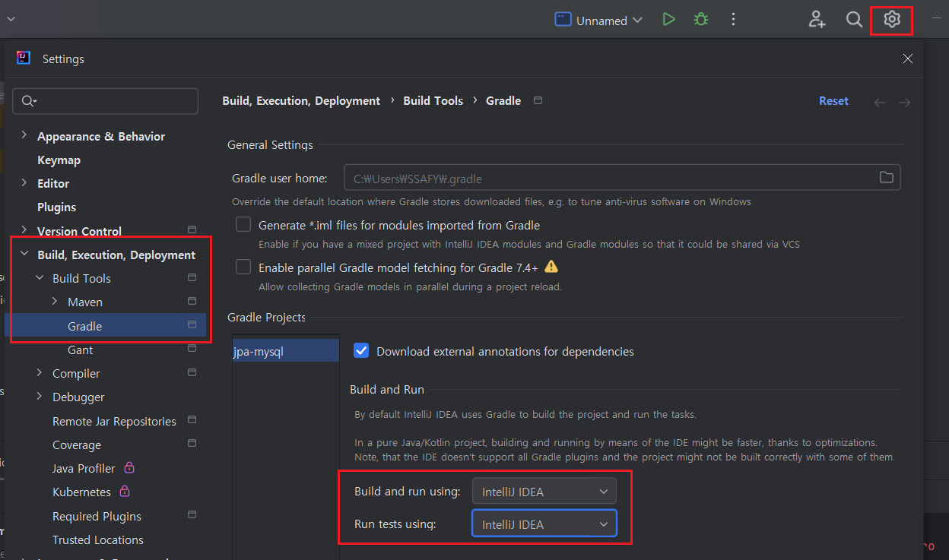Click project icon on the Gradle row
The width and height of the screenshot is (949, 560).
[192, 324]
